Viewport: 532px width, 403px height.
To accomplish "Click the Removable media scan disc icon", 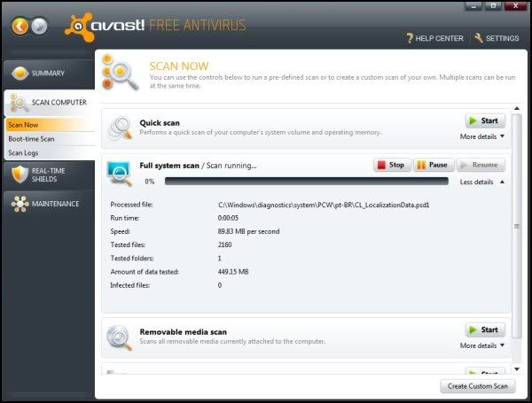I will 119,337.
